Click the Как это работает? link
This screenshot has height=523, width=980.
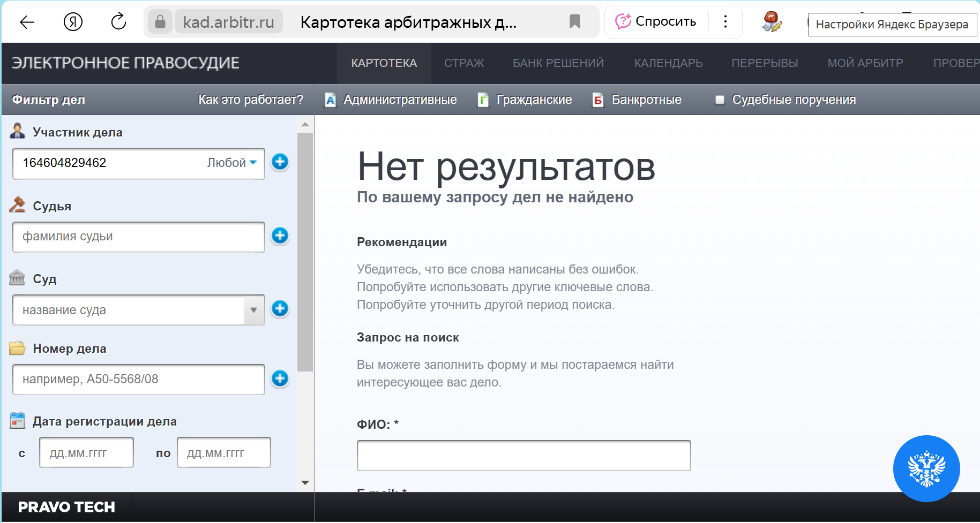pos(250,100)
